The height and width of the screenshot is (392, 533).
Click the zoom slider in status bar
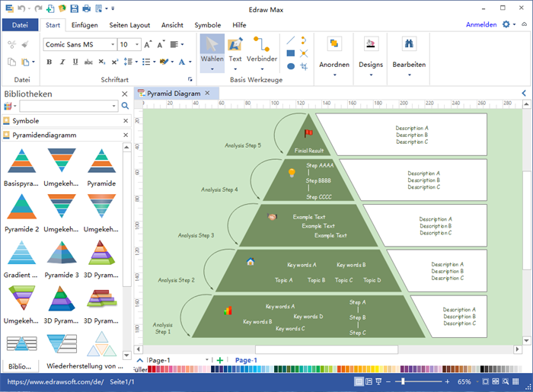click(404, 381)
